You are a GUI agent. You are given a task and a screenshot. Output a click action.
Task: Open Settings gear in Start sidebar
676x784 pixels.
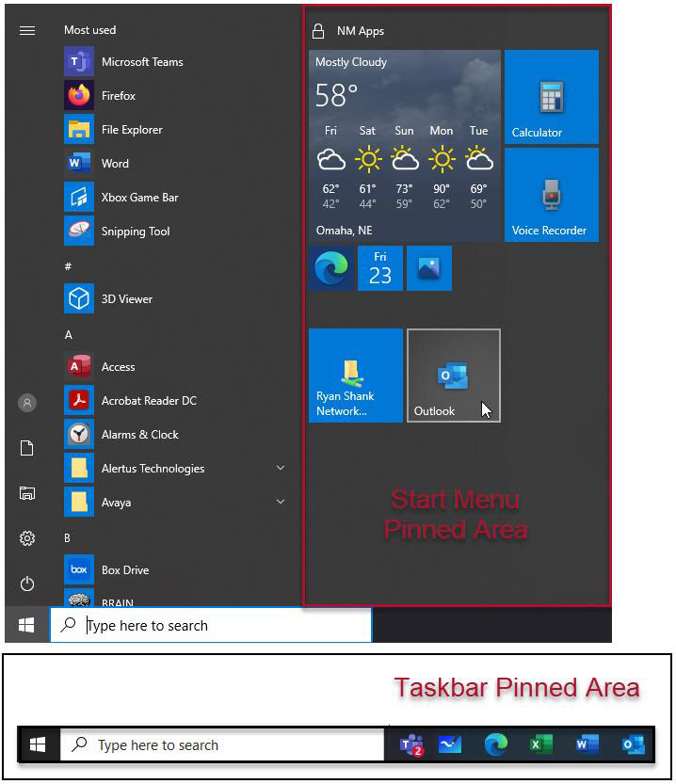[x=27, y=538]
